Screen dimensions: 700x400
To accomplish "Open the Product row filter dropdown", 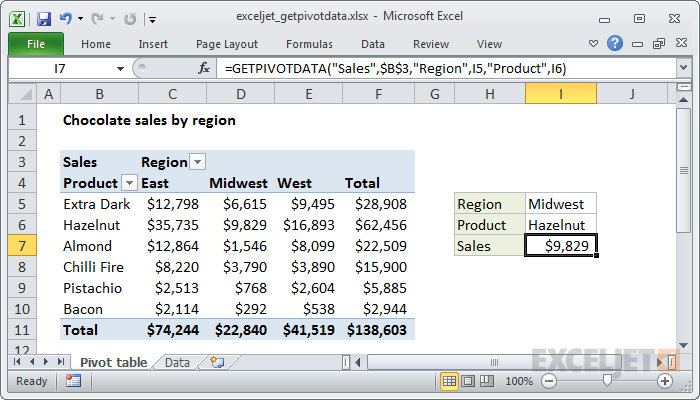I will [x=129, y=183].
